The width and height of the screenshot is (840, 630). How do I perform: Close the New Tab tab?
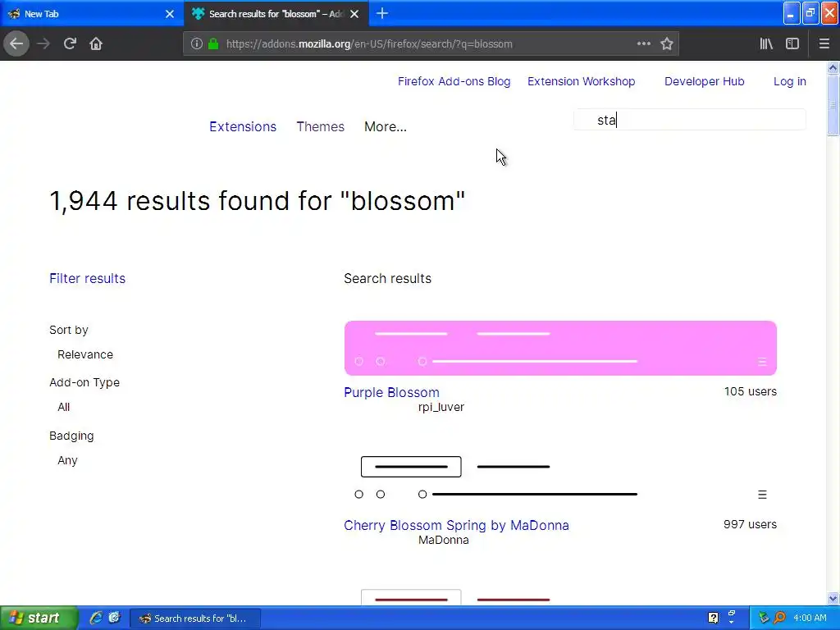click(170, 14)
